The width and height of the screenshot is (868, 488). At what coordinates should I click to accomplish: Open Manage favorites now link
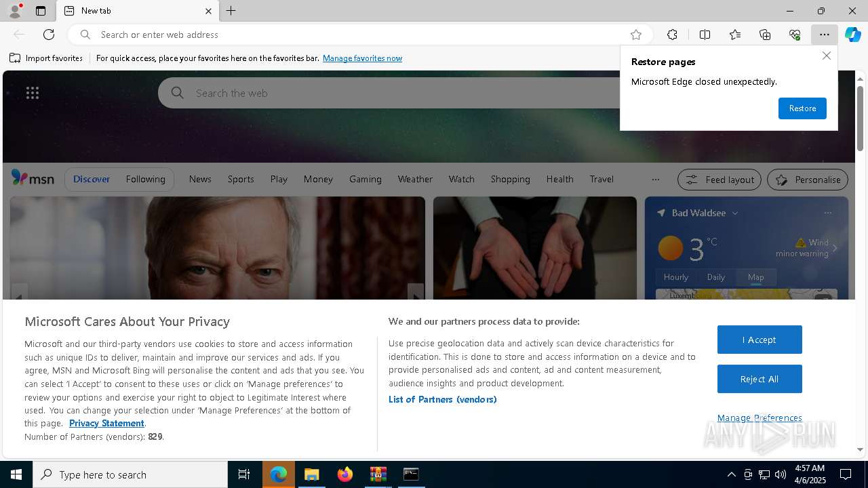(362, 58)
